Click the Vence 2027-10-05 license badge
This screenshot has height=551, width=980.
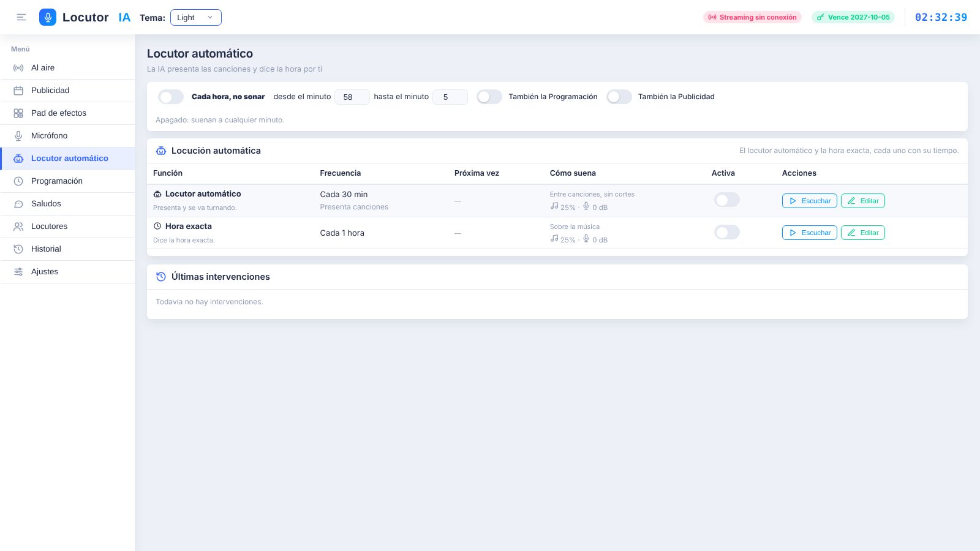point(853,17)
